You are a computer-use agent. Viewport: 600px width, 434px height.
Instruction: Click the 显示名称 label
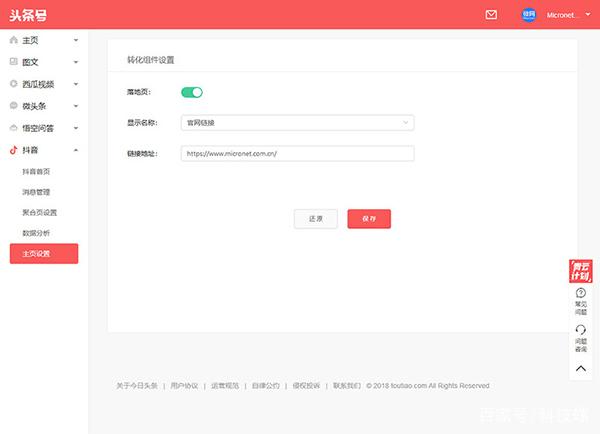(142, 123)
